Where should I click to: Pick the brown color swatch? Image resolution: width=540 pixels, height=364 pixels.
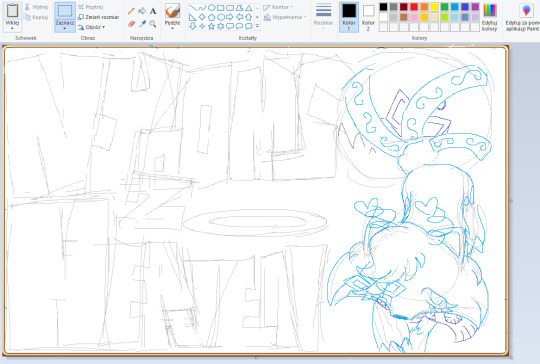[404, 17]
